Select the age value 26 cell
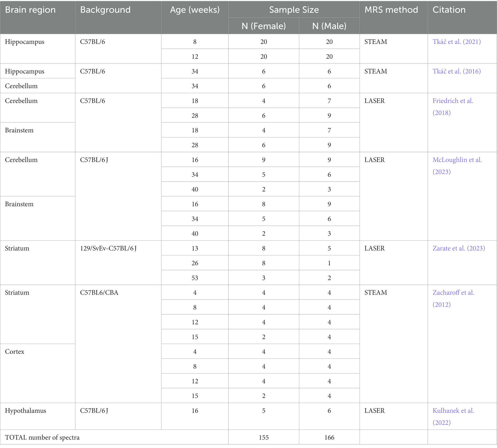Image resolution: width=497 pixels, height=448 pixels. pos(195,263)
